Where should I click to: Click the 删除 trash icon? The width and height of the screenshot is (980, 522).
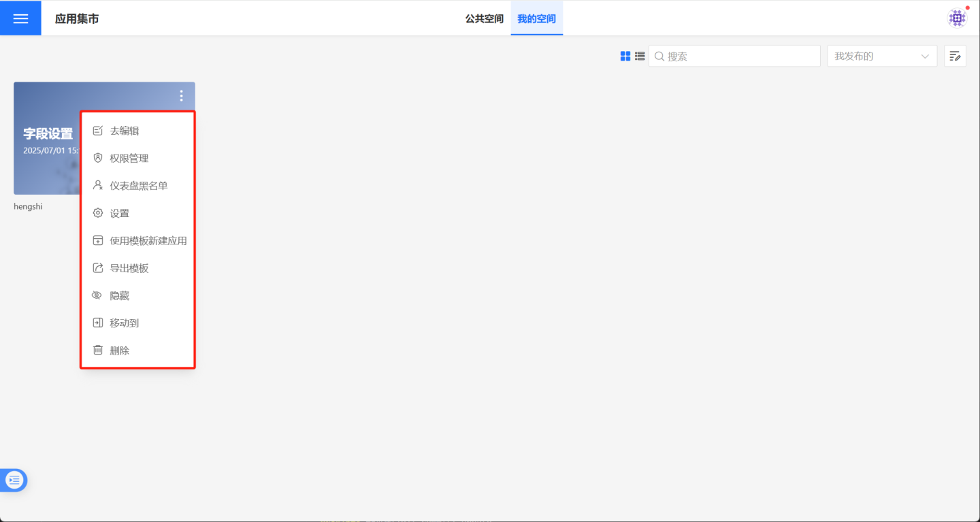point(98,350)
